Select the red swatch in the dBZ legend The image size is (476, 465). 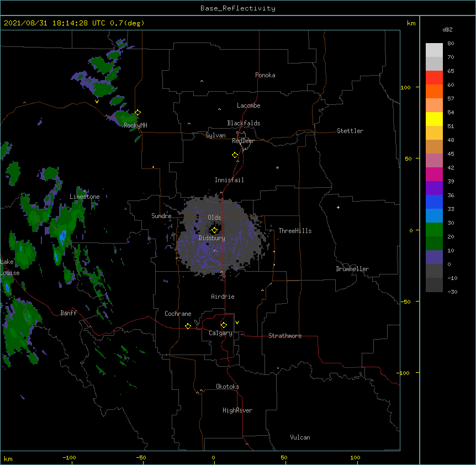pyautogui.click(x=434, y=78)
